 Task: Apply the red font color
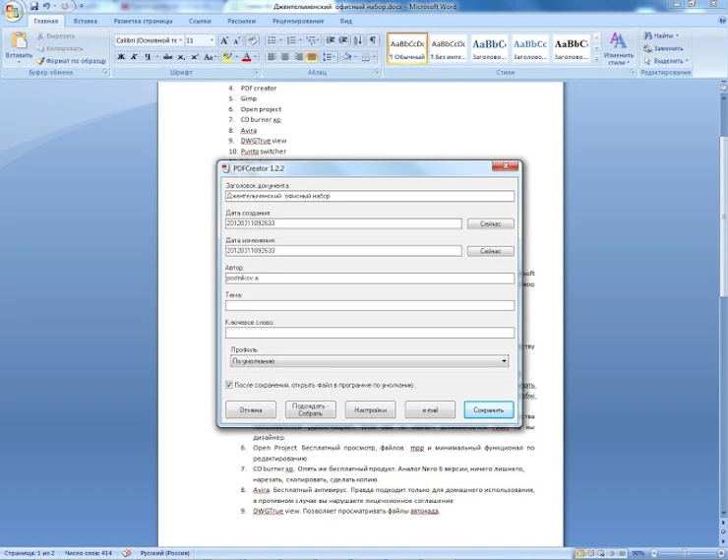point(247,57)
